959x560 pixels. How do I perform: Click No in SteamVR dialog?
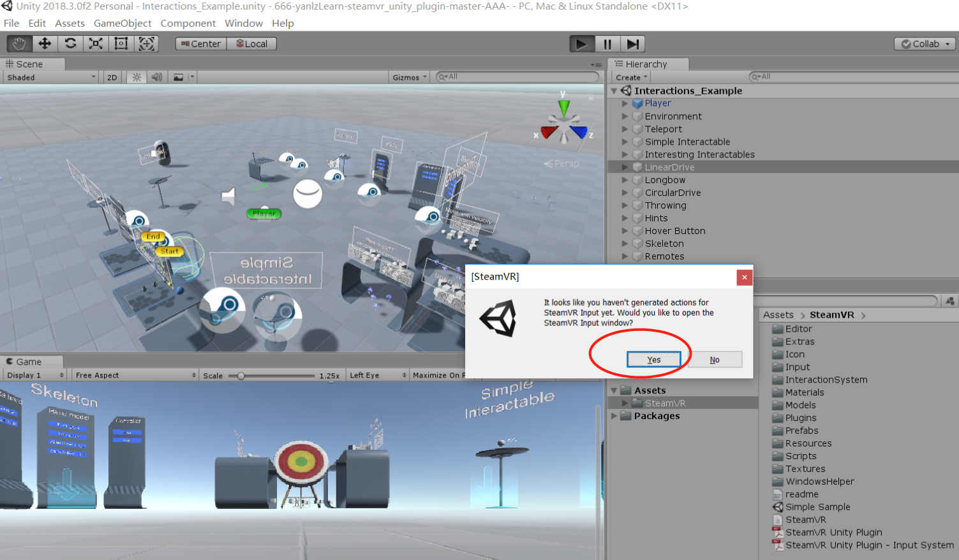tap(715, 360)
